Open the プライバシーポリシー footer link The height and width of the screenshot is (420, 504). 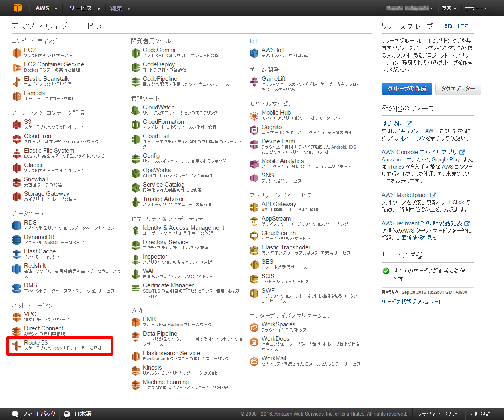pos(438,414)
